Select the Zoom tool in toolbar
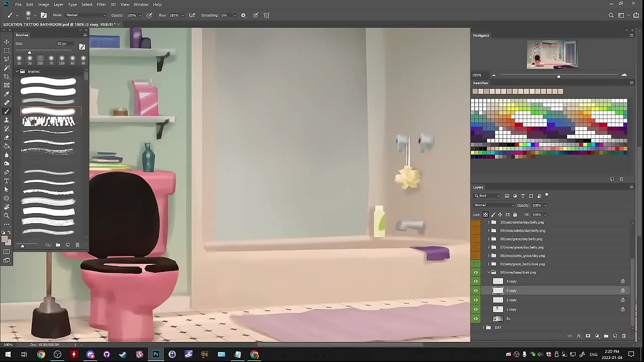 7,216
